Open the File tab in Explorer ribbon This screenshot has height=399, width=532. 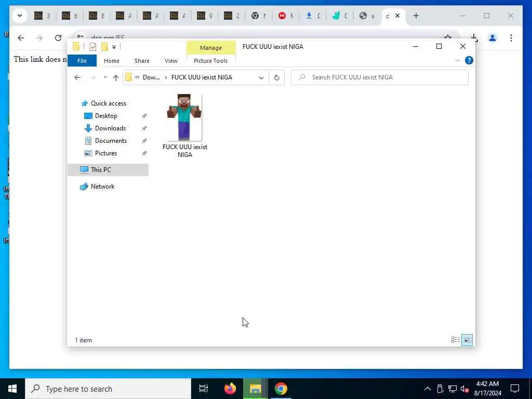click(x=82, y=61)
